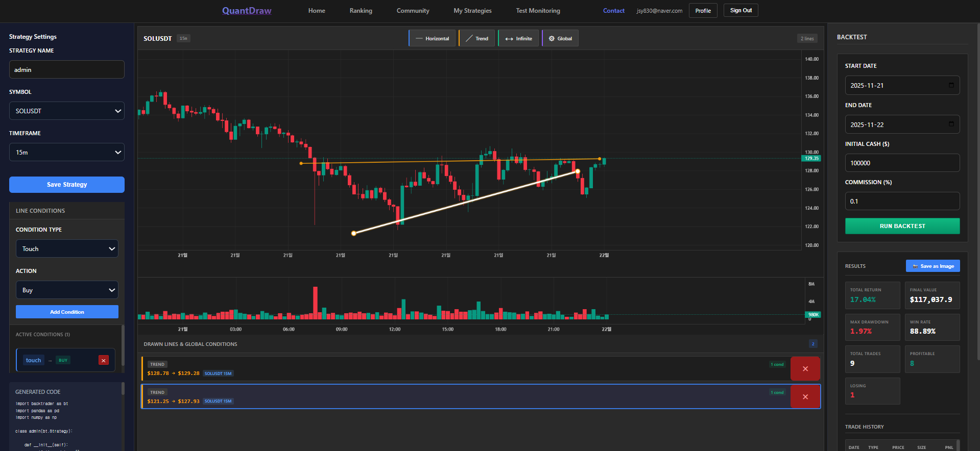Click the Win Rate 88.89% card
Screen dimensions: 980x451
(933, 327)
